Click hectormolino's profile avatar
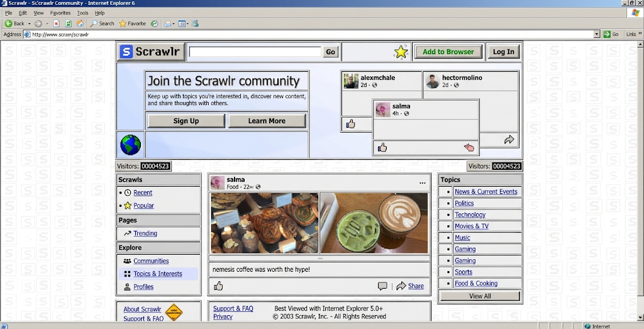This screenshot has width=644, height=329. [433, 81]
